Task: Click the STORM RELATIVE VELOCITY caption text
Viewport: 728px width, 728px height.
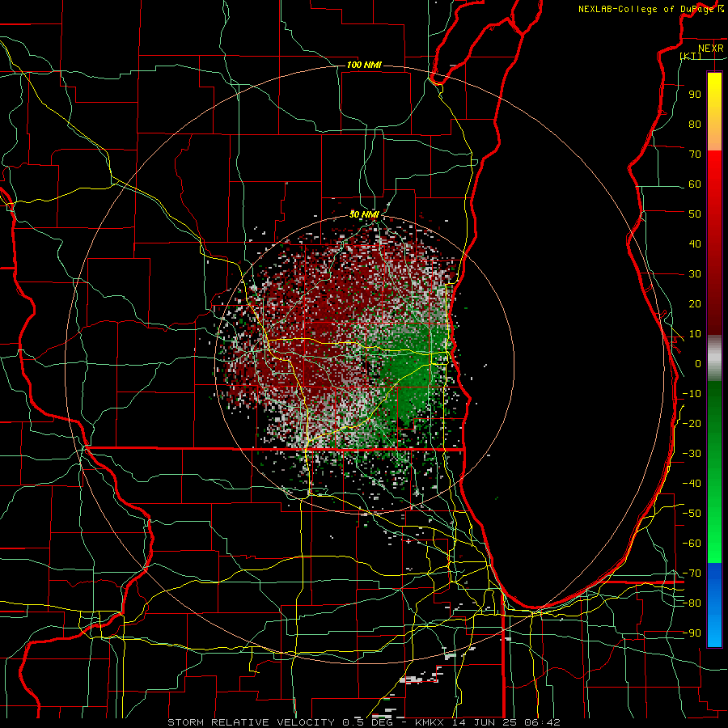Action: coord(250,722)
